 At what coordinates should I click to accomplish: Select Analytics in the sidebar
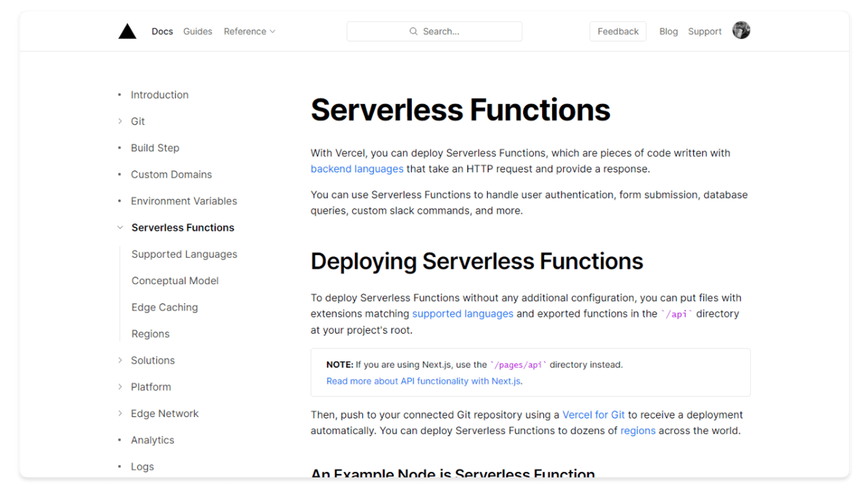153,440
